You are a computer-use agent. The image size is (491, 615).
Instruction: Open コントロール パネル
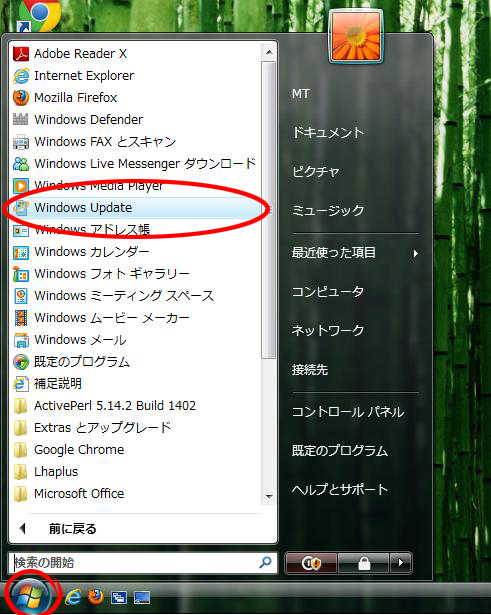click(x=348, y=412)
